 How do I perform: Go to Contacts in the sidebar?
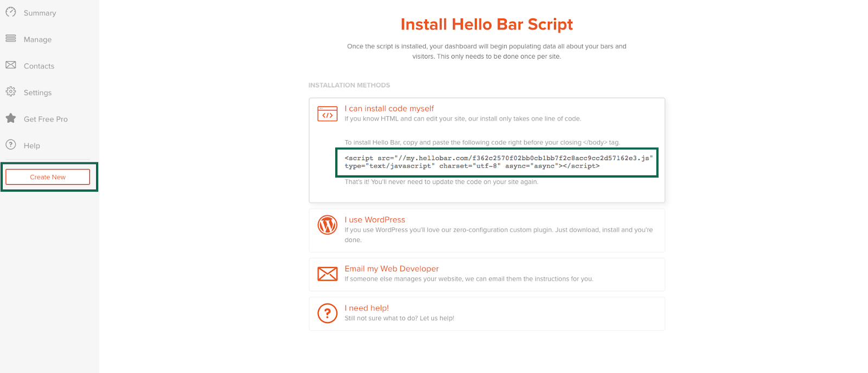pos(39,66)
